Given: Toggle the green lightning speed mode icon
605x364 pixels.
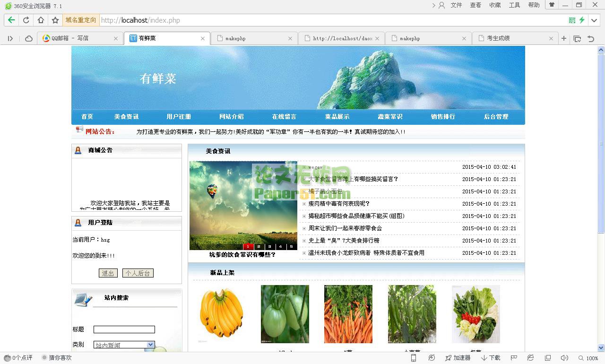Looking at the screenshot, I should (x=582, y=20).
